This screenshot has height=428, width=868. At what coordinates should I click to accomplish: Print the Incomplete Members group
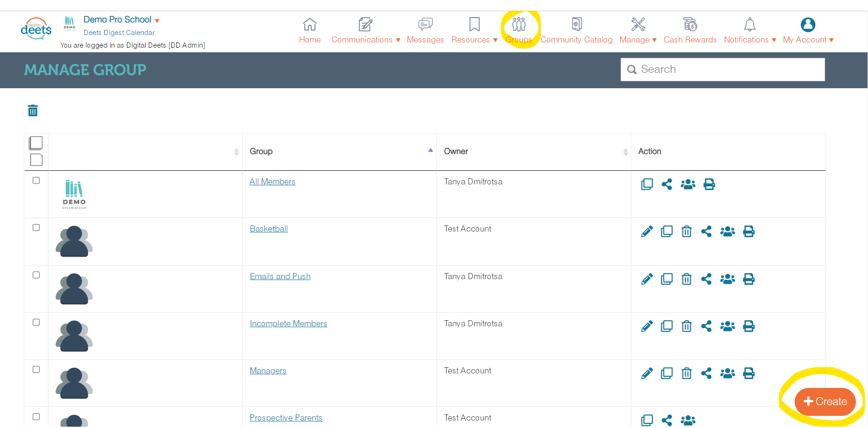click(x=749, y=326)
